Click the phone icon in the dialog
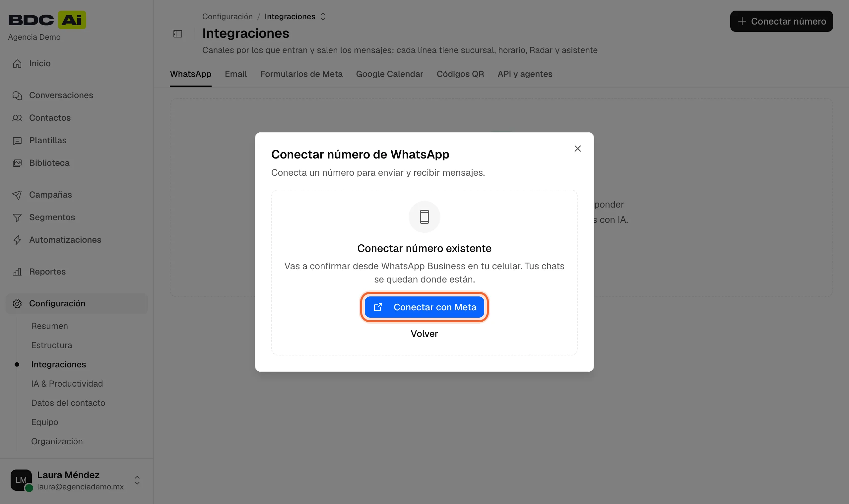Image resolution: width=849 pixels, height=504 pixels. [x=424, y=217]
